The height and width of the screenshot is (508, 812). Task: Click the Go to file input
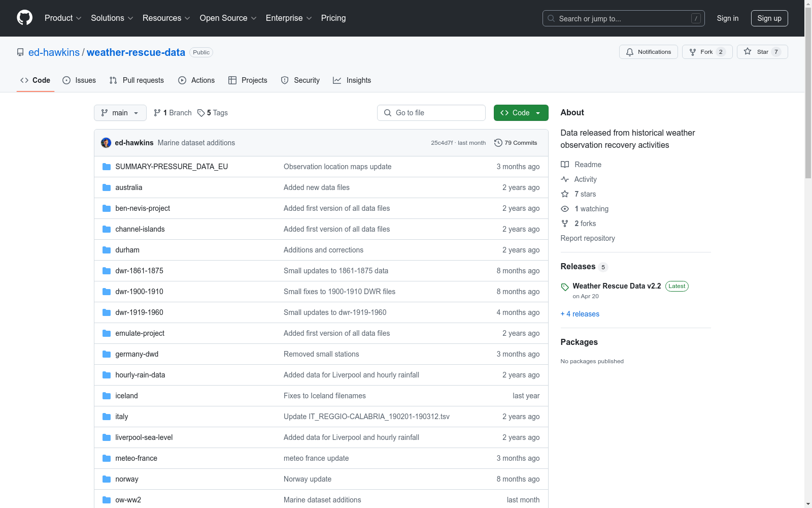tap(431, 113)
